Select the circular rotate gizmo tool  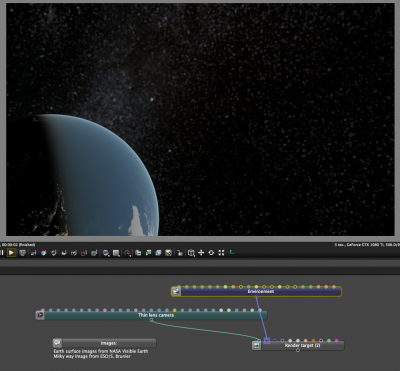coord(211,253)
